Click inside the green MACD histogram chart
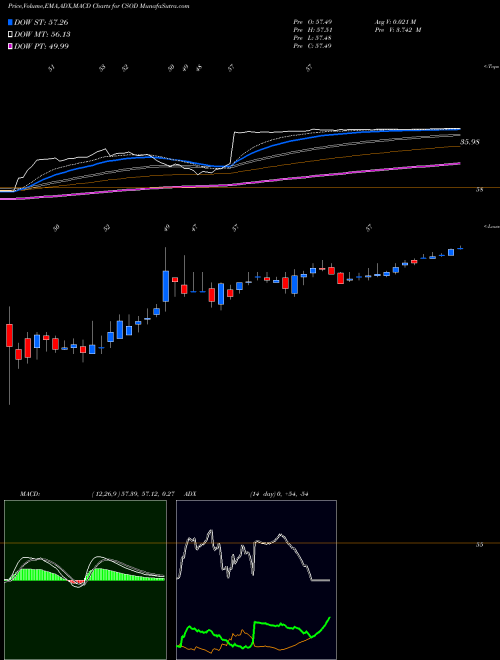Image resolution: width=500 pixels, height=660 pixels. [85, 580]
